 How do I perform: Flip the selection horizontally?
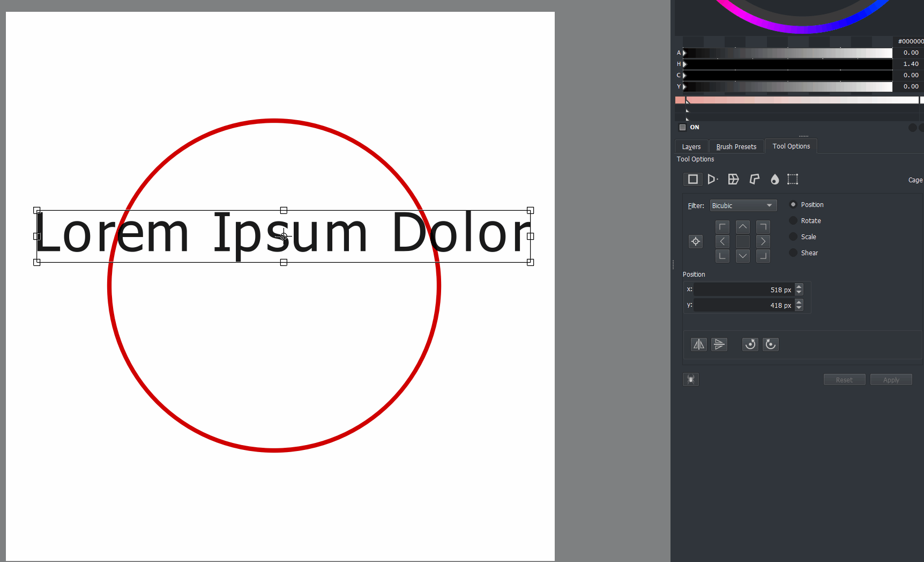click(698, 344)
